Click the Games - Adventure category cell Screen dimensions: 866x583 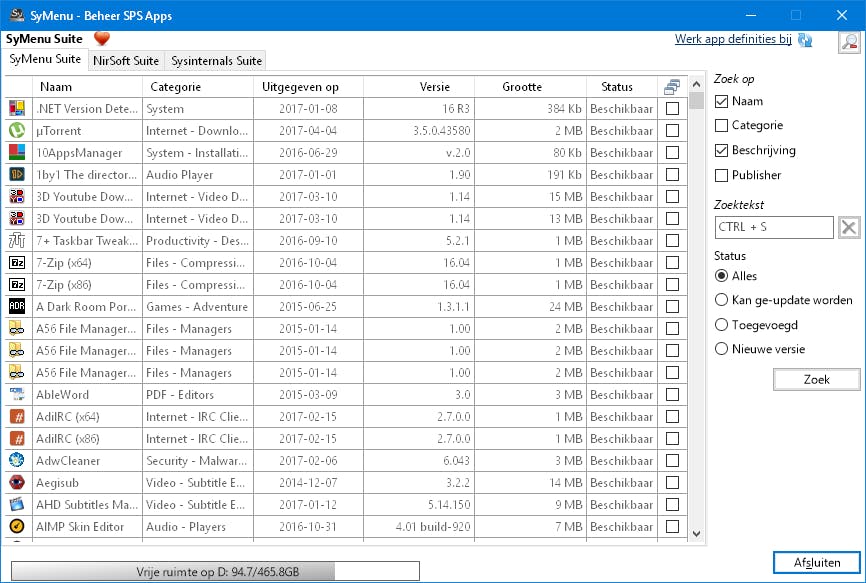click(x=197, y=306)
